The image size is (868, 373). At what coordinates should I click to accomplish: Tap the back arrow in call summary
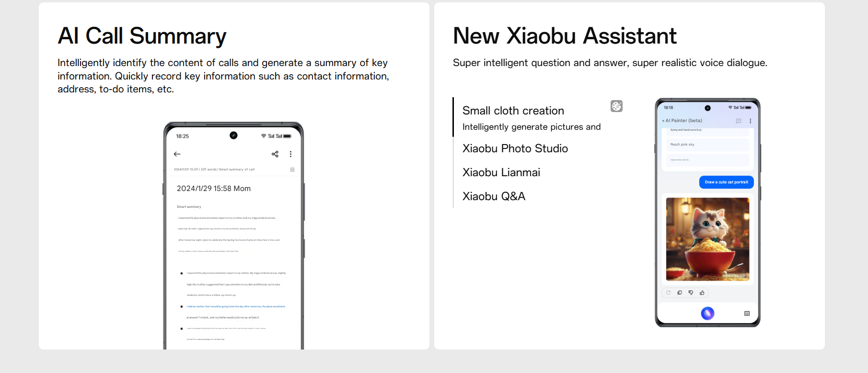177,154
